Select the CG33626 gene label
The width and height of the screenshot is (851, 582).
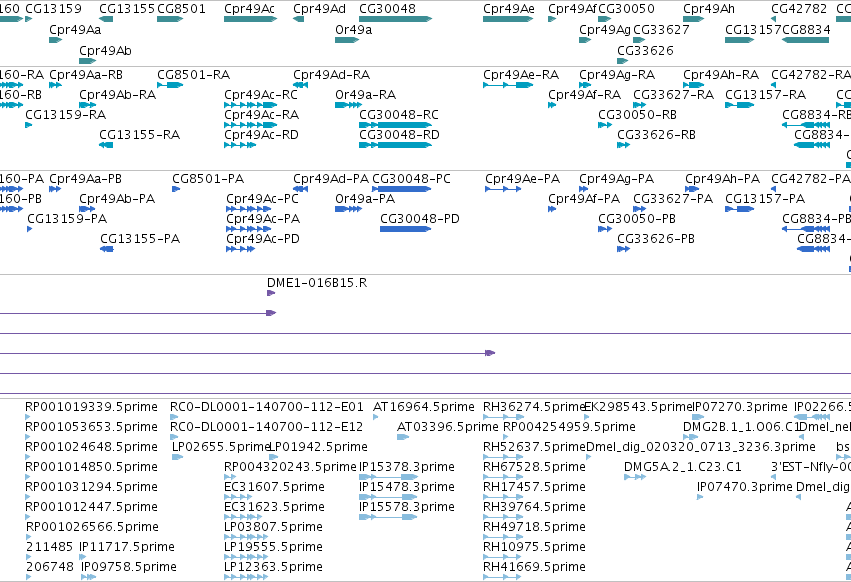pyautogui.click(x=645, y=50)
